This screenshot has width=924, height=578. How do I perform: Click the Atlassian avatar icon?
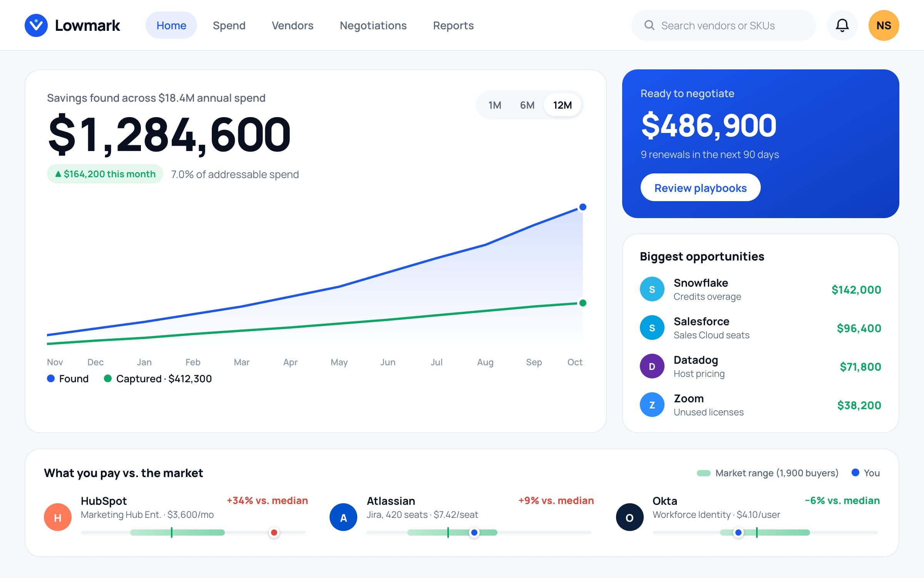coord(343,517)
